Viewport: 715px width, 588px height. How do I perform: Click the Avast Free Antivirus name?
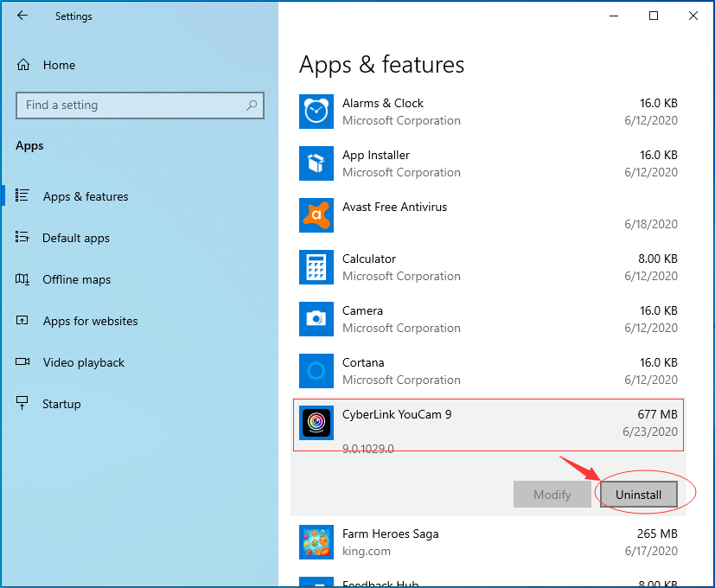[x=394, y=208]
